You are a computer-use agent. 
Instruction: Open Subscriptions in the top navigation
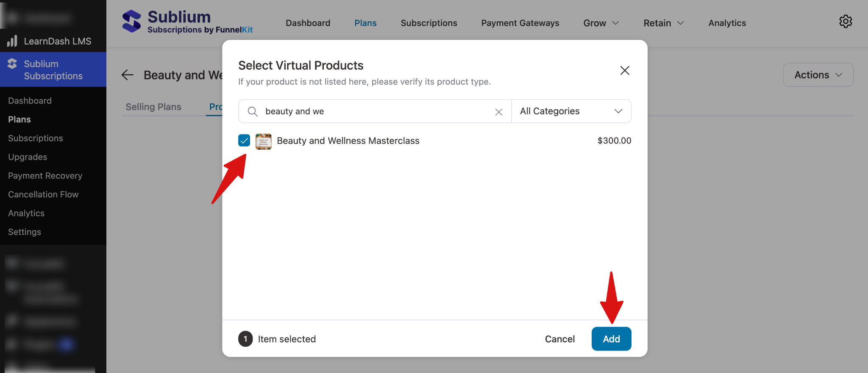[429, 23]
